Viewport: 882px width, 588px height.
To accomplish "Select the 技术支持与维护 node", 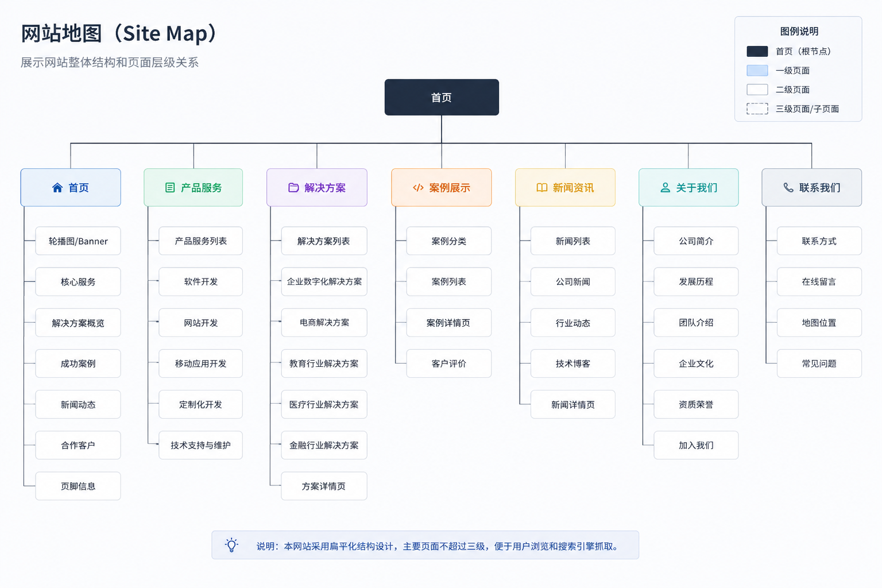I will tap(201, 445).
